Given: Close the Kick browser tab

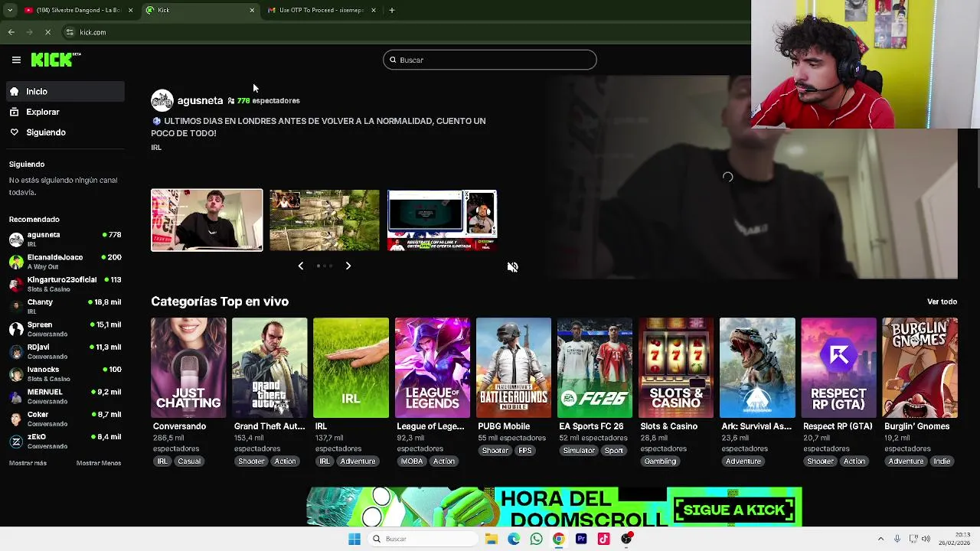Looking at the screenshot, I should (x=252, y=10).
